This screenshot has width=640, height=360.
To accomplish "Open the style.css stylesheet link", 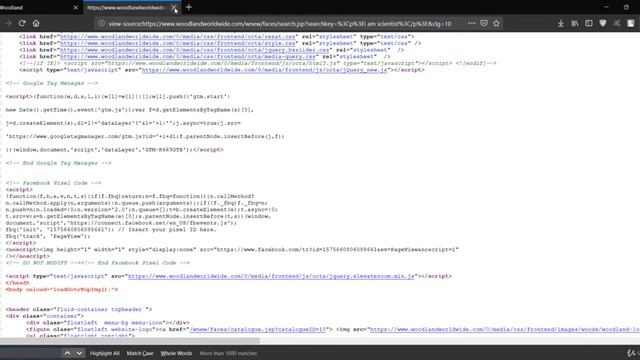I will click(x=177, y=43).
